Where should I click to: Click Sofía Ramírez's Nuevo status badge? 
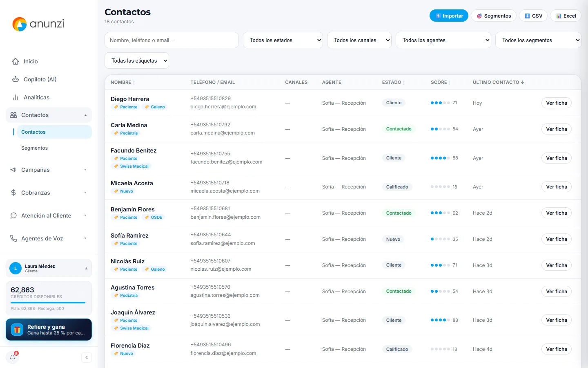coord(393,239)
